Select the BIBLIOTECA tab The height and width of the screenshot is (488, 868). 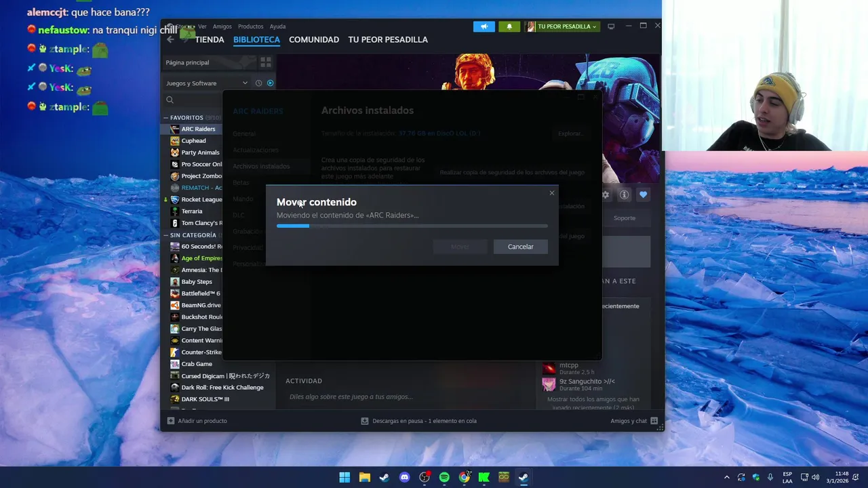(256, 39)
